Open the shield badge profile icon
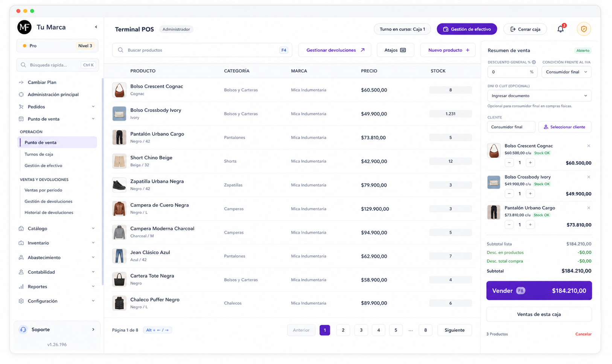This screenshot has height=364, width=612. click(584, 29)
